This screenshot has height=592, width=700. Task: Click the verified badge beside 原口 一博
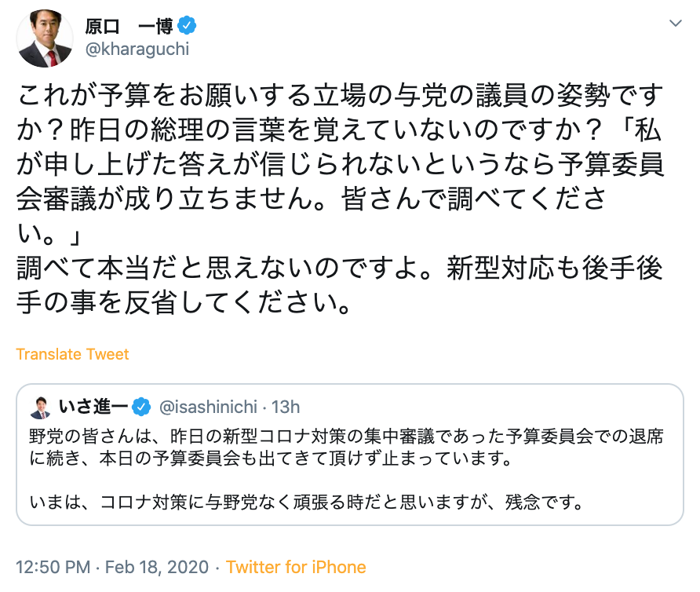pyautogui.click(x=186, y=25)
